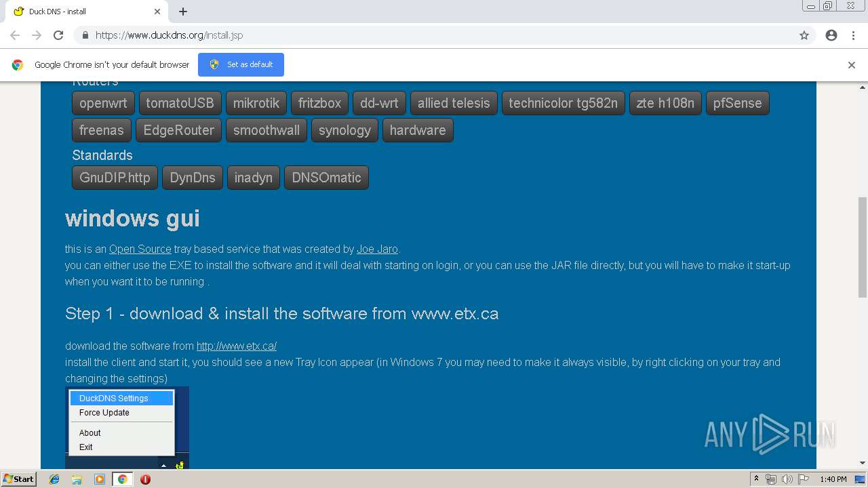Select the DNSOmatic button
This screenshot has height=488, width=868.
(326, 178)
